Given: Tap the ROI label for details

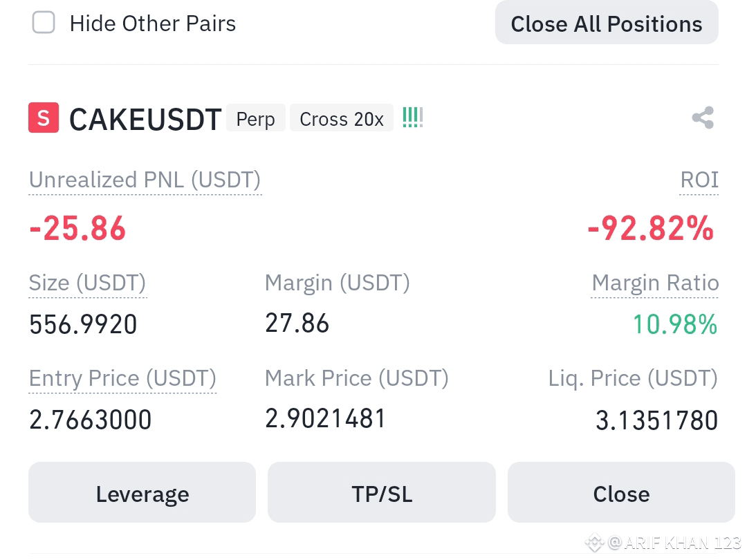Looking at the screenshot, I should (699, 180).
